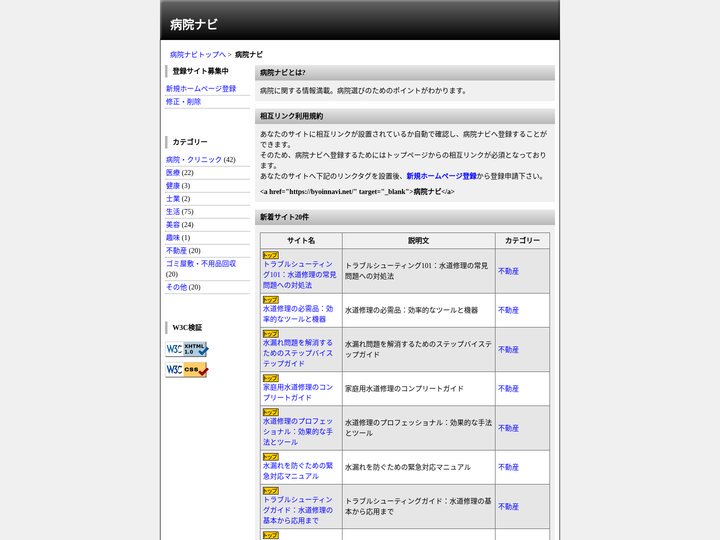Click the トップ badge above トラブルシューティング101 link
The height and width of the screenshot is (540, 720).
270,255
